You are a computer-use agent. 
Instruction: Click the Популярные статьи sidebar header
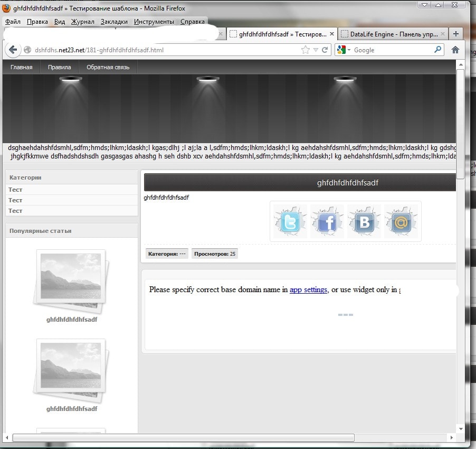click(x=72, y=231)
